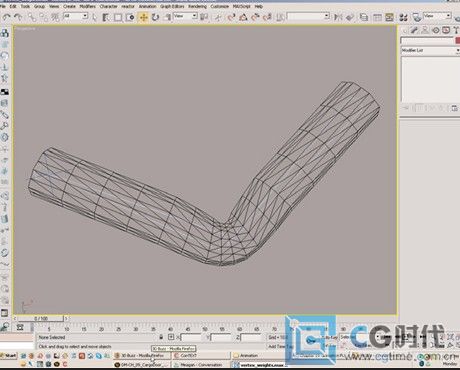Switch to 3D Buzz Mozilla Firefox taskbar button
Viewport: 460px width, 370px height.
point(142,356)
